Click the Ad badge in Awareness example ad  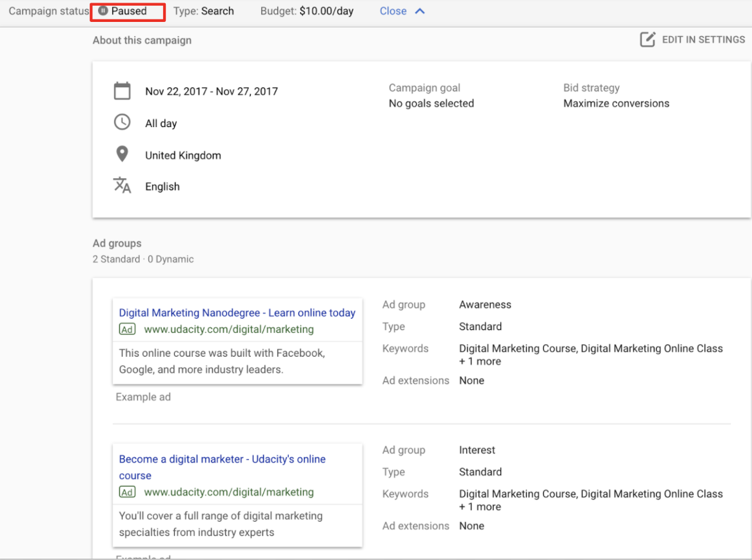coord(127,329)
